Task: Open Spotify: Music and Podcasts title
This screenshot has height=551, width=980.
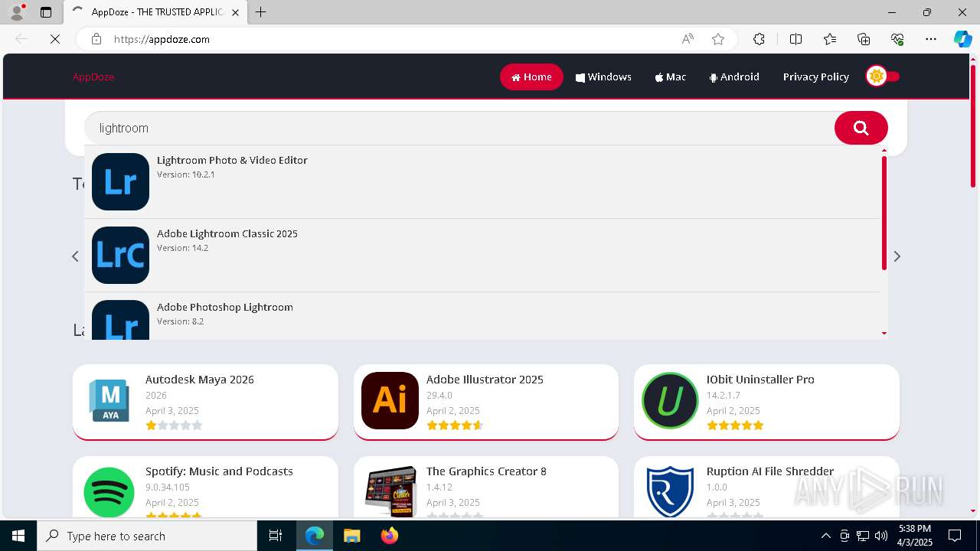Action: click(x=219, y=471)
